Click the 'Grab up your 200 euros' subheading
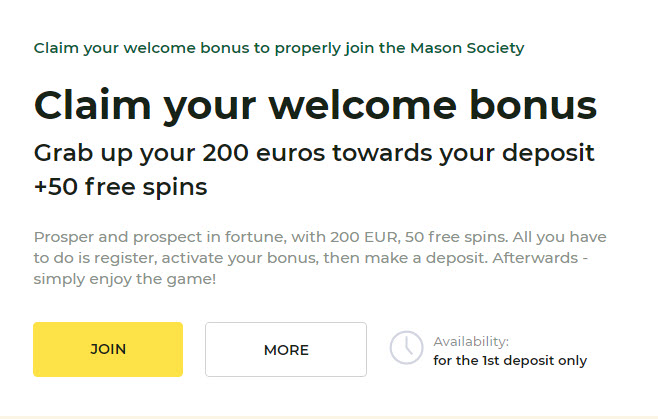This screenshot has width=658, height=419. pos(314,153)
